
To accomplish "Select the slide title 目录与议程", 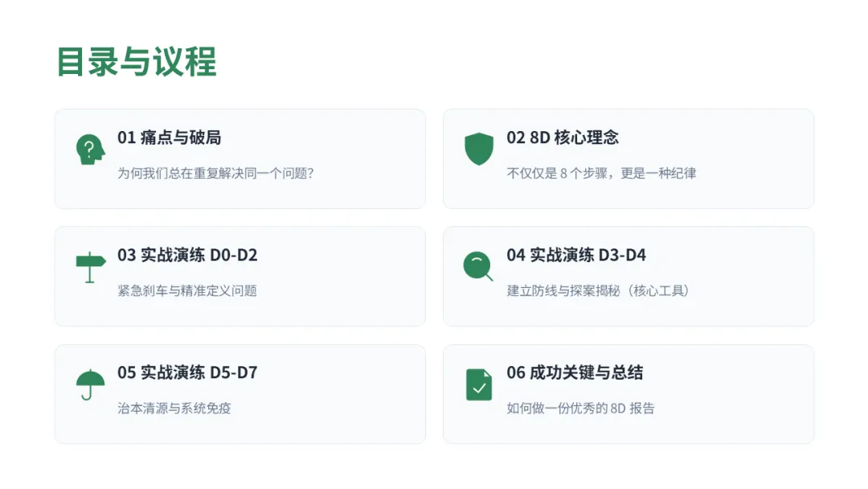I will (137, 62).
